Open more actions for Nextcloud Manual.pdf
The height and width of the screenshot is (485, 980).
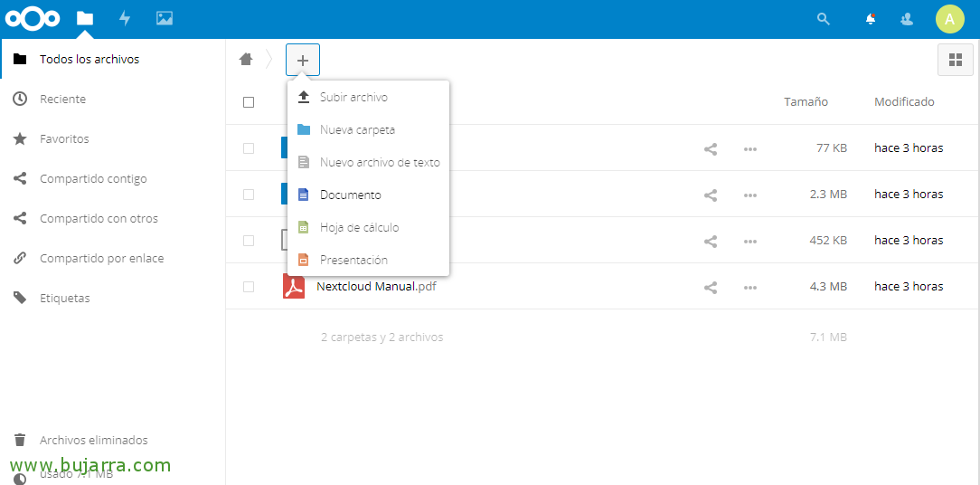point(750,287)
